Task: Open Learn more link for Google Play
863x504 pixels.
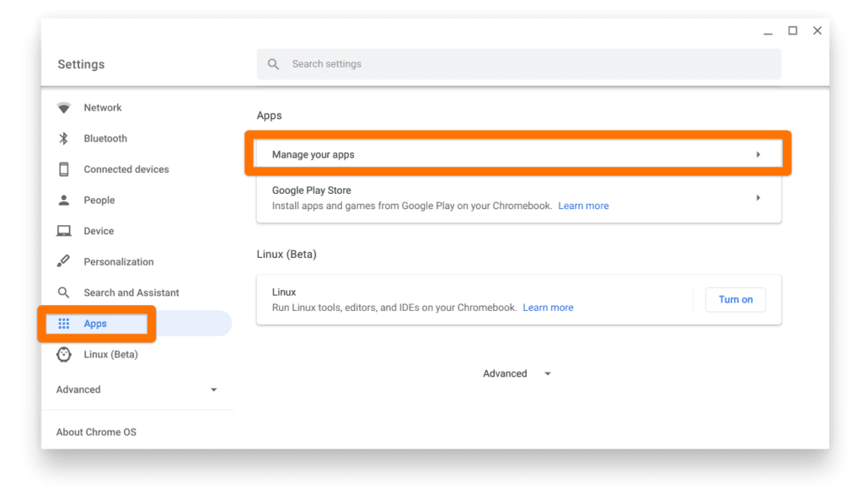Action: point(583,206)
